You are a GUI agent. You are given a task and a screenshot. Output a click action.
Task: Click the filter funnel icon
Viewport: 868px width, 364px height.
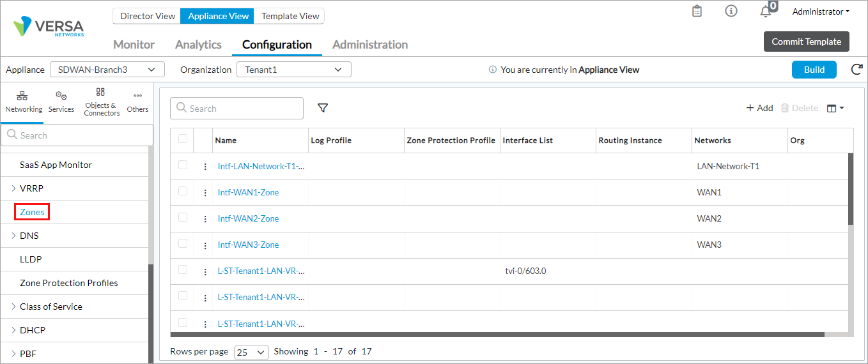323,109
